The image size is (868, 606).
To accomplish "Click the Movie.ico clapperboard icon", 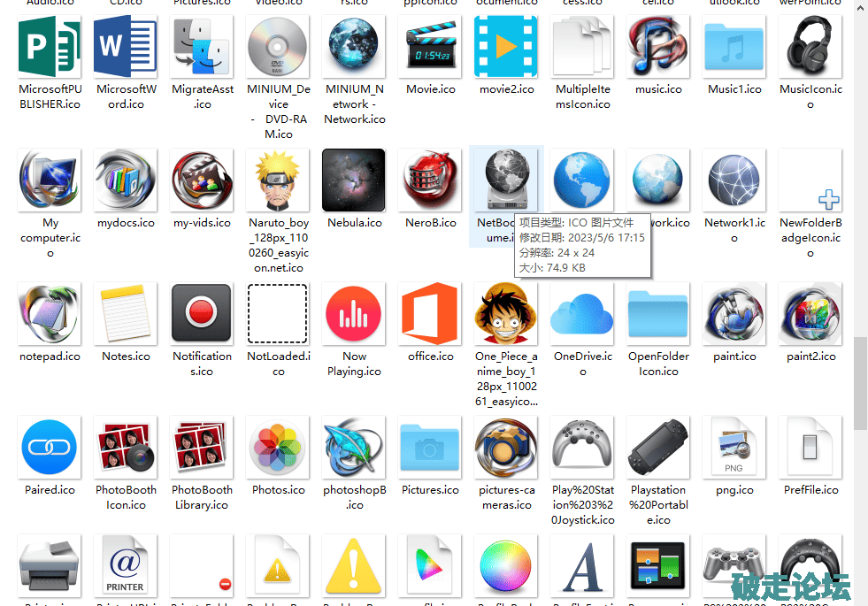I will point(430,47).
